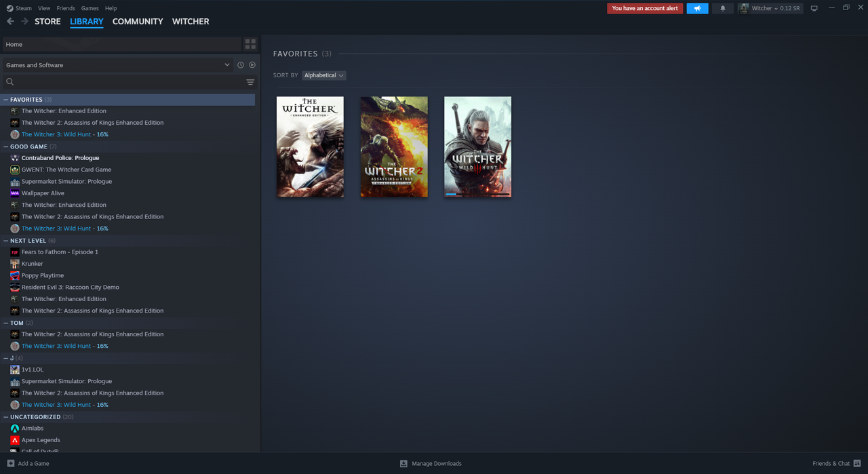The width and height of the screenshot is (868, 474).
Task: Click inside the library search field
Action: click(x=129, y=82)
